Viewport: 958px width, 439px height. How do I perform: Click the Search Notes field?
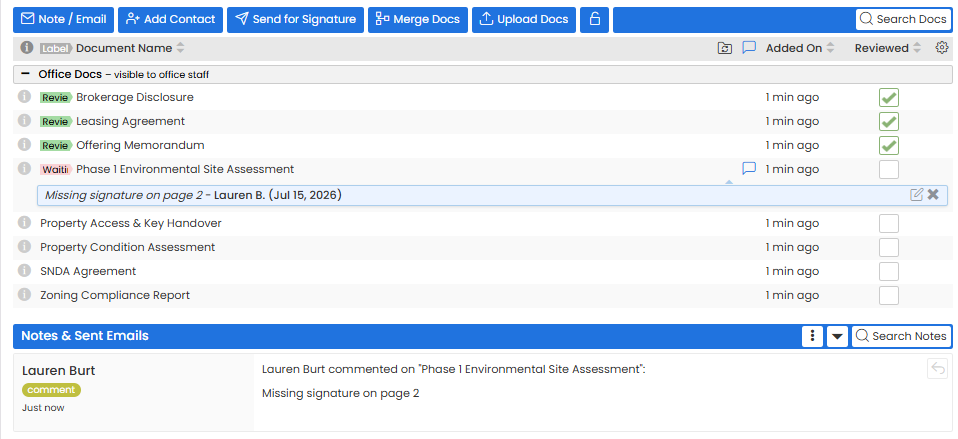pyautogui.click(x=901, y=336)
